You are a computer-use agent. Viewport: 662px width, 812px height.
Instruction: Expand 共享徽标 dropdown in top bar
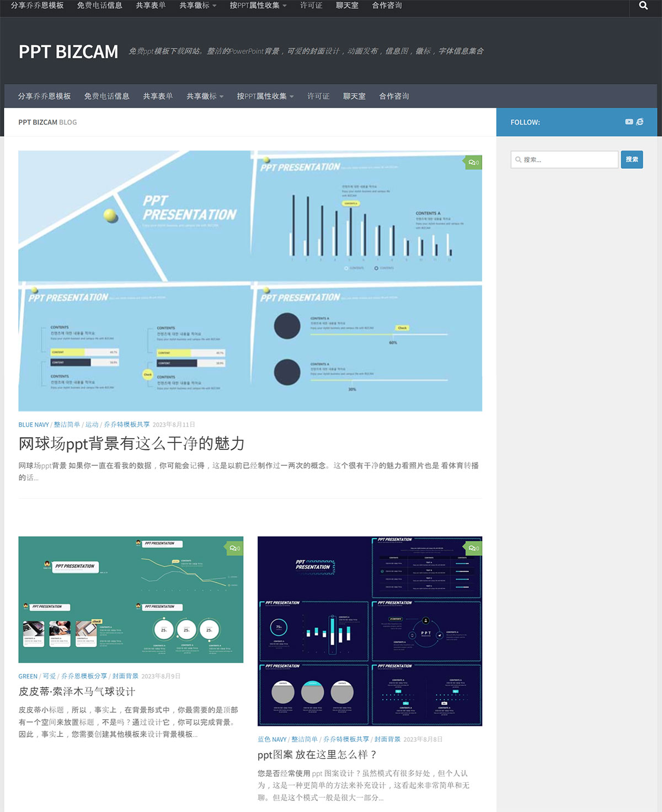tap(197, 6)
